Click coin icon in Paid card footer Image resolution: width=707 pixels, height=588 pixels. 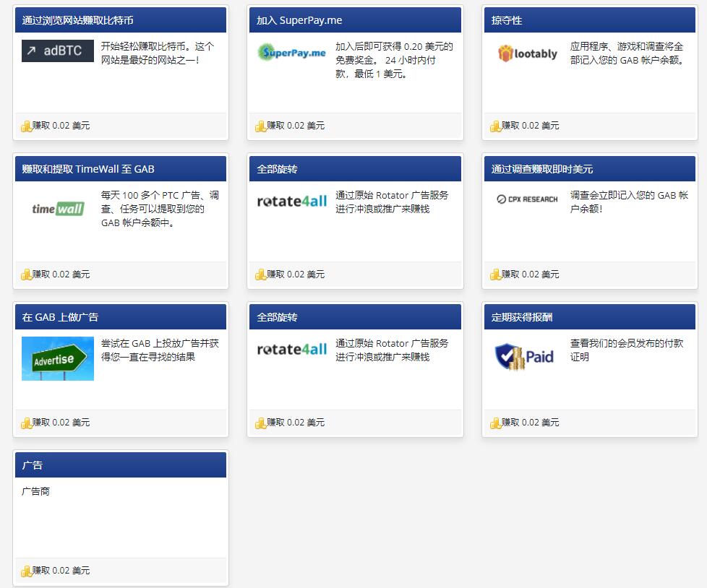495,423
